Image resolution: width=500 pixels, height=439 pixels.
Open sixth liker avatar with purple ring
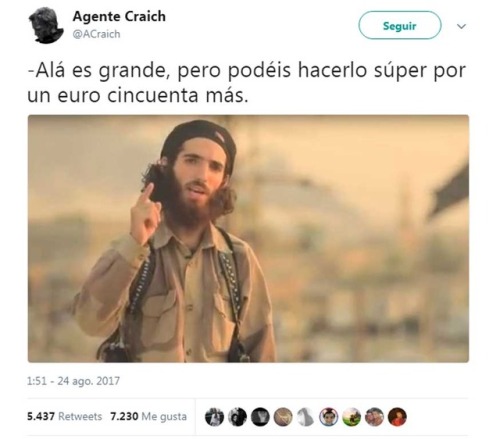coord(329,417)
